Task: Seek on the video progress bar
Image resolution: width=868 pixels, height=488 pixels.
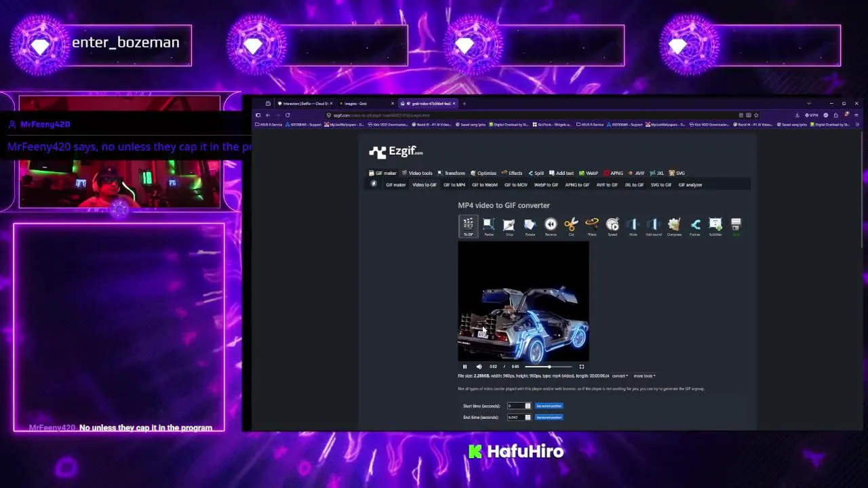Action: (548, 367)
